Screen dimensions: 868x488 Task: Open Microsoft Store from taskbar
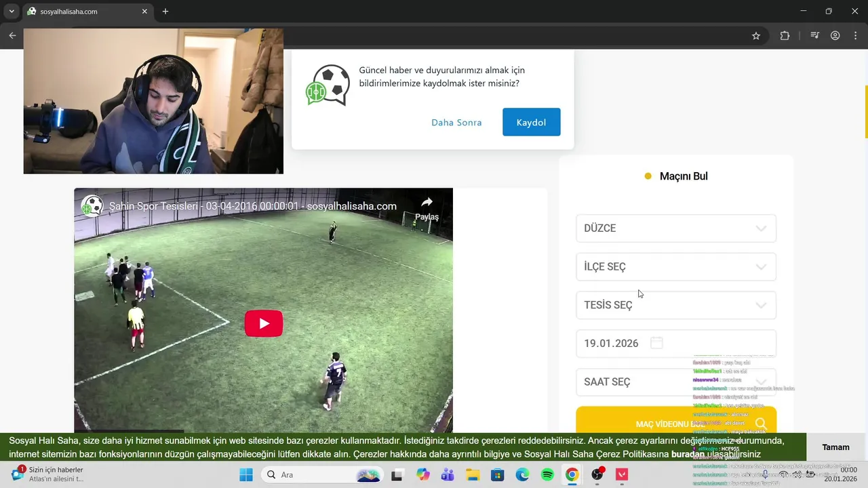pyautogui.click(x=498, y=474)
